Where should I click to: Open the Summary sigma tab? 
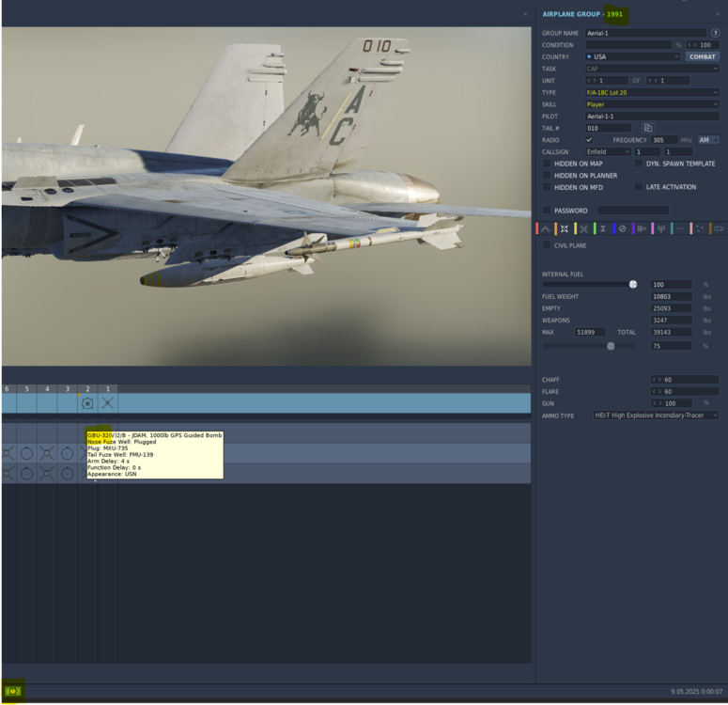point(603,228)
